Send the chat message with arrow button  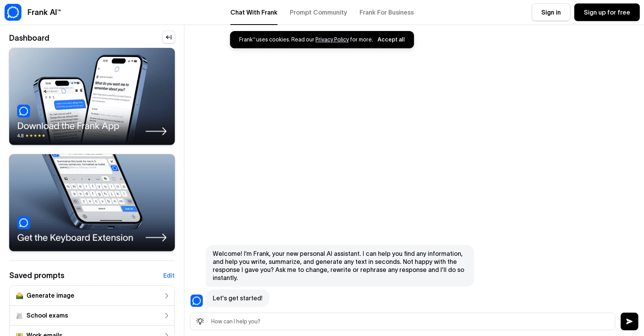(x=629, y=321)
